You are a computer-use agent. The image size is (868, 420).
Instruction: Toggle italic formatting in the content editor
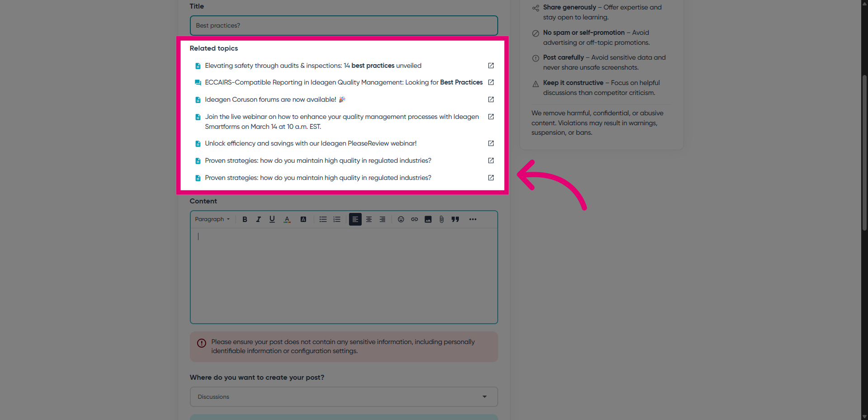pos(258,219)
